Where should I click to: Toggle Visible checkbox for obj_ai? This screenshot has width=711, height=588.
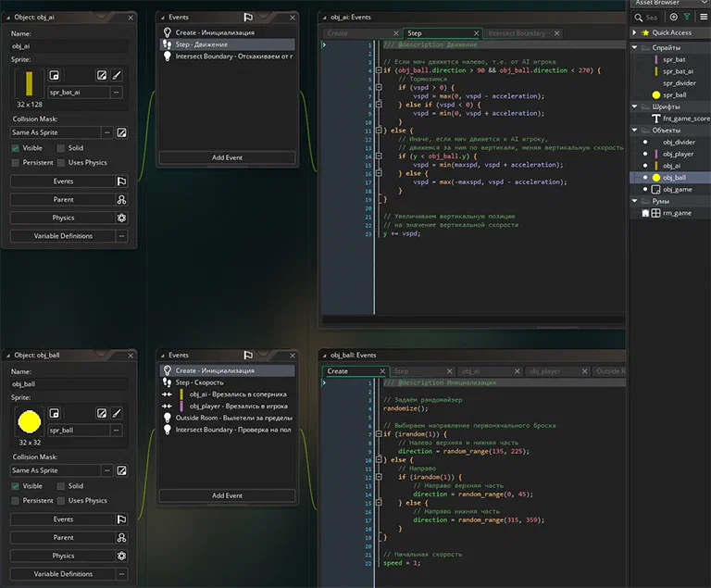tap(16, 148)
